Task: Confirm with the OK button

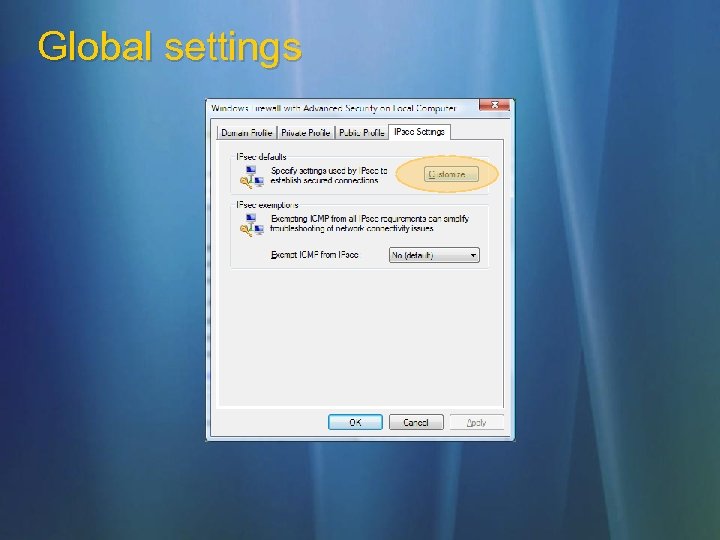Action: click(x=355, y=422)
